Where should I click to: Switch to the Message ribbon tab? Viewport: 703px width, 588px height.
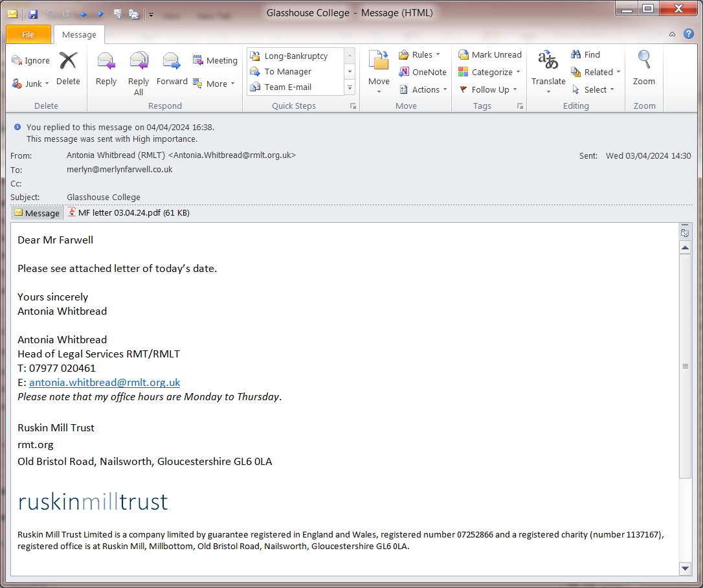pos(79,34)
